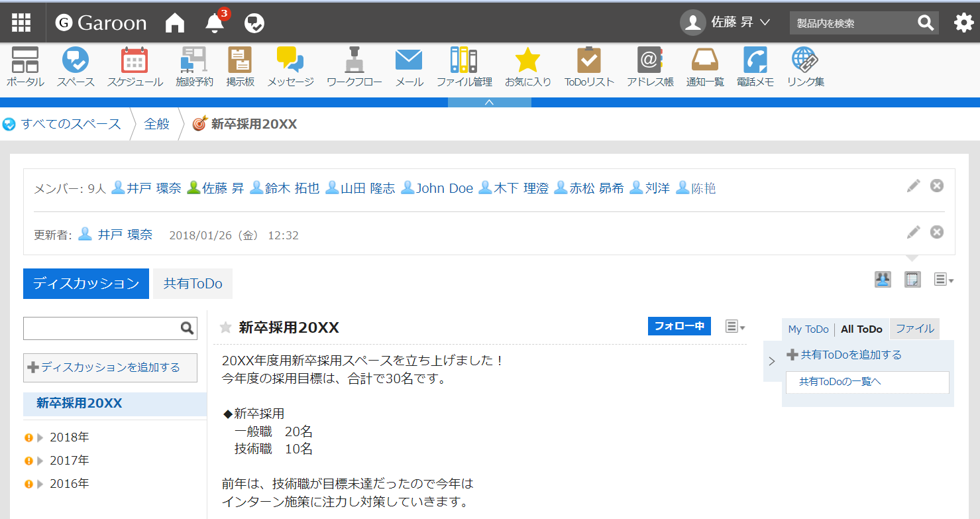Open the 佐藤 昇 user dropdown menu
Screen dimensions: 980x519
tap(726, 22)
